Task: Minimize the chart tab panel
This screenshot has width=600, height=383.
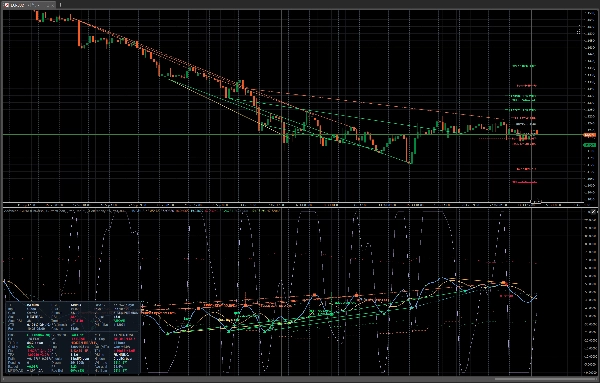Action: pyautogui.click(x=48, y=6)
